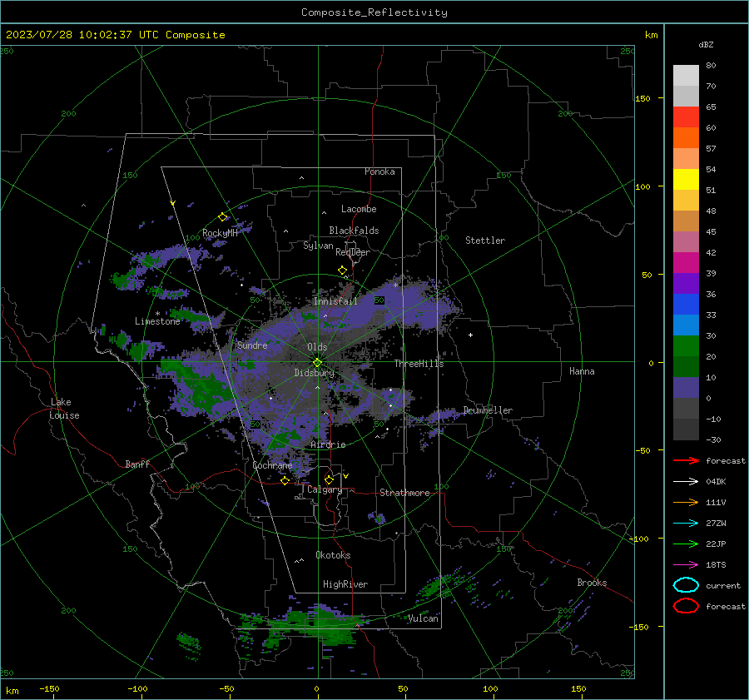Click the Banff city label
The height and width of the screenshot is (700, 749).
coord(137,464)
